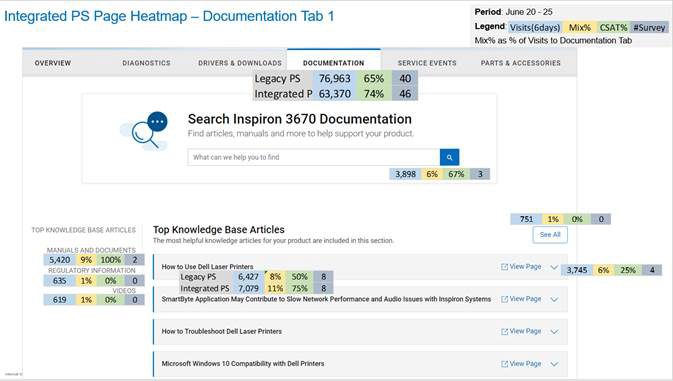Click the How to Troubleshoot Dell Laser Printers title
673x381 pixels.
(221, 331)
